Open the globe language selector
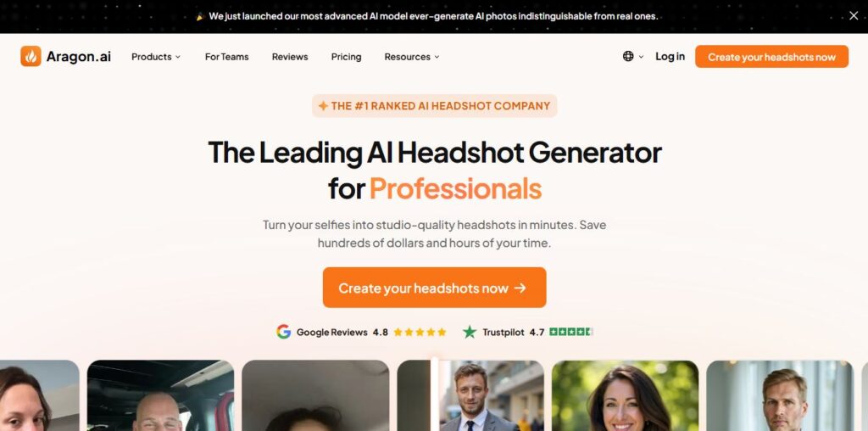Viewport: 868px width, 431px height. [x=628, y=56]
